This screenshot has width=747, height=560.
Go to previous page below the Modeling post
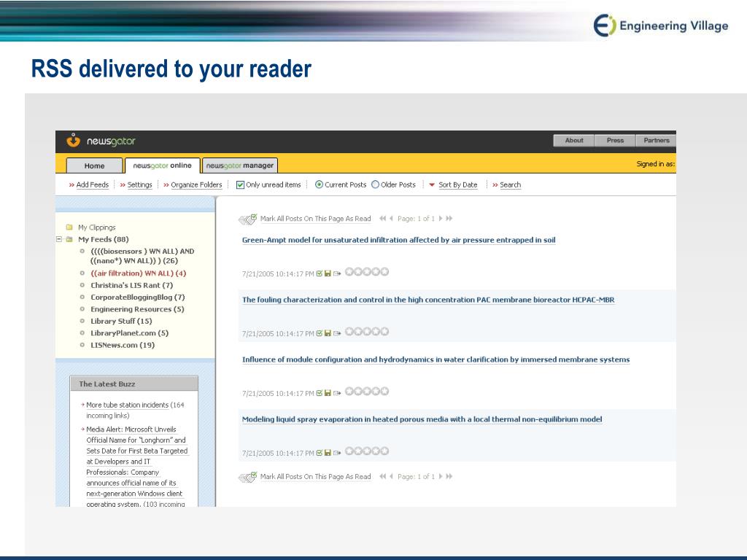click(391, 476)
